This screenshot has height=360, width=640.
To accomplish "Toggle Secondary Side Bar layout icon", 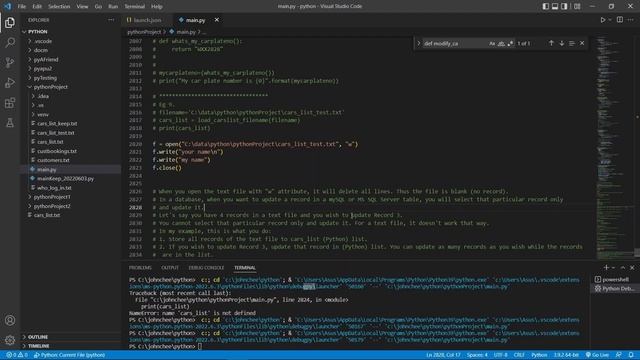I will (564, 6).
